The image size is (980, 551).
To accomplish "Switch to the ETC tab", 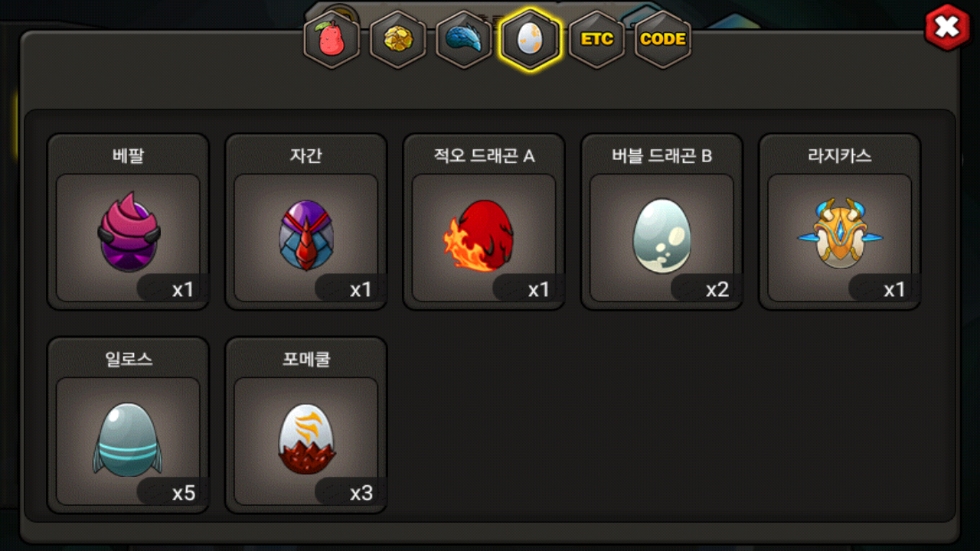I will pos(596,40).
